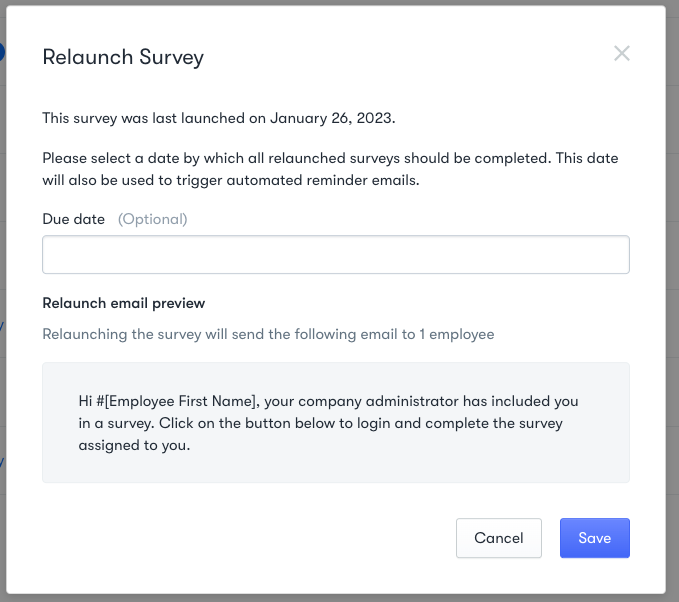Viewport: 679px width, 602px height.
Task: Click the Due date field label
Action: pos(74,219)
